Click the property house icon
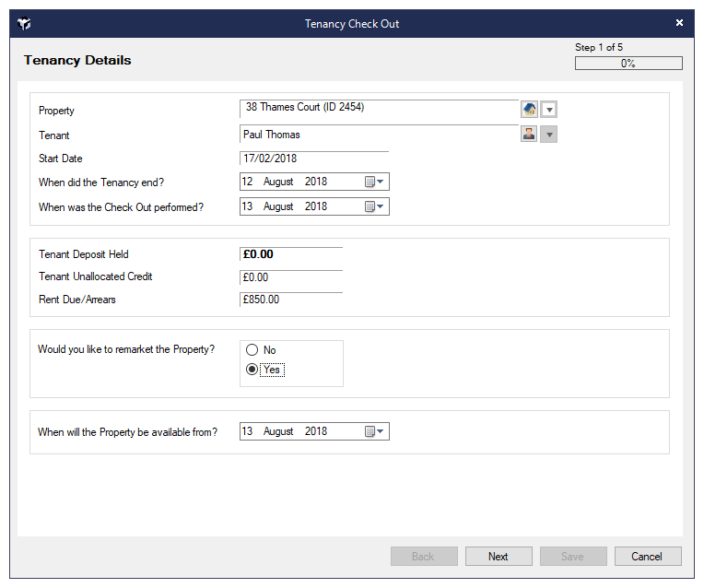The width and height of the screenshot is (704, 588). 529,110
